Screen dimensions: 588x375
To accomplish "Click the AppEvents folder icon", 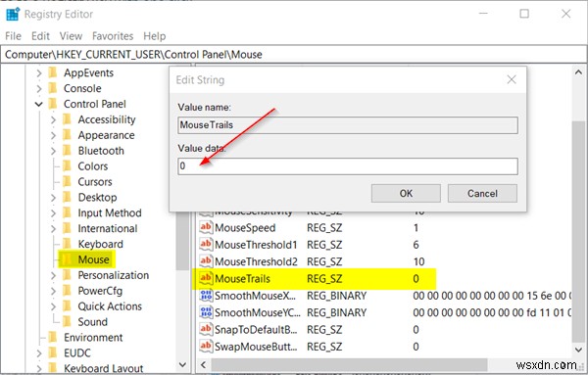I will [53, 72].
